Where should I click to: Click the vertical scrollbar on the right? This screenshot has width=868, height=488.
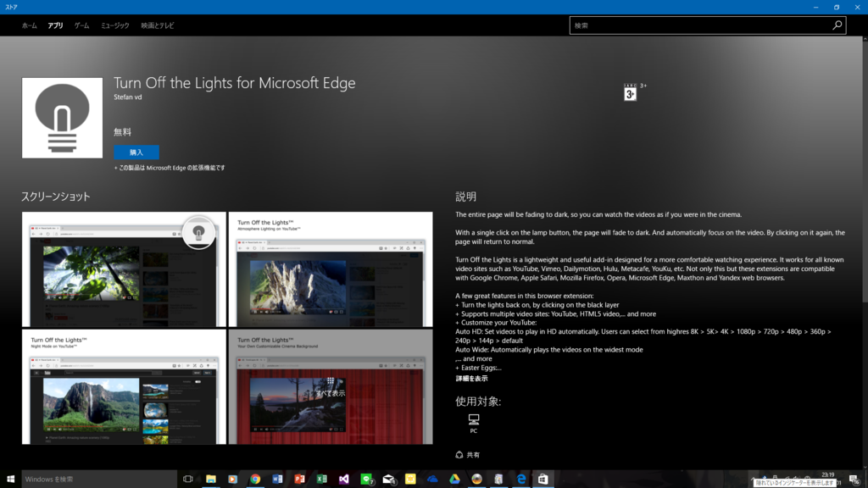click(865, 171)
